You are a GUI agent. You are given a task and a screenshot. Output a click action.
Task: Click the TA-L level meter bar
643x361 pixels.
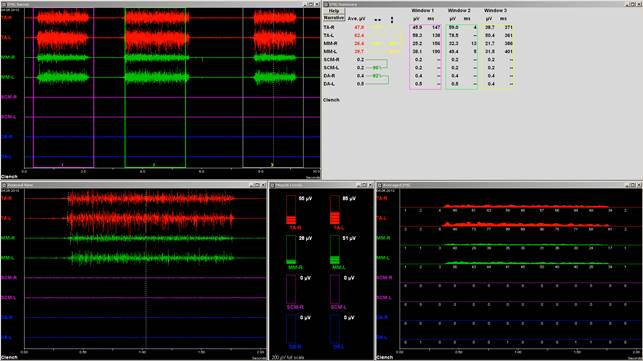335,209
